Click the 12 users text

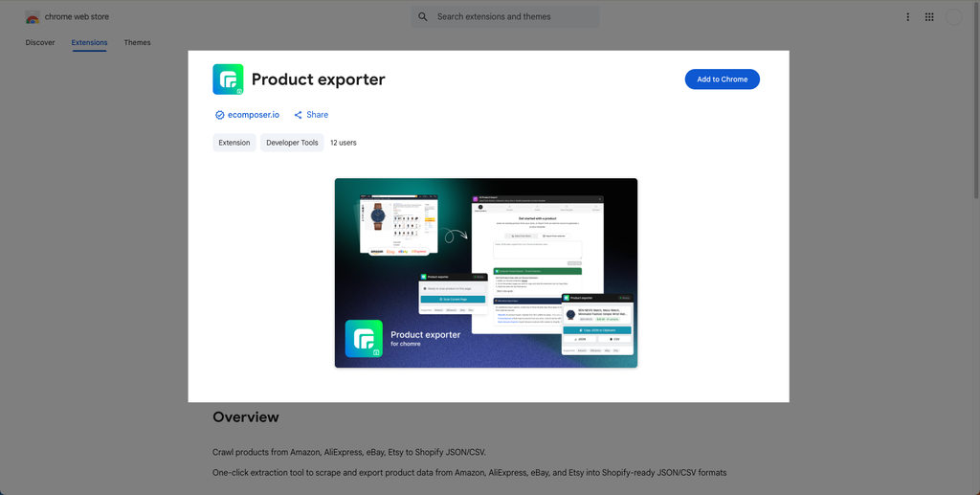pos(344,143)
